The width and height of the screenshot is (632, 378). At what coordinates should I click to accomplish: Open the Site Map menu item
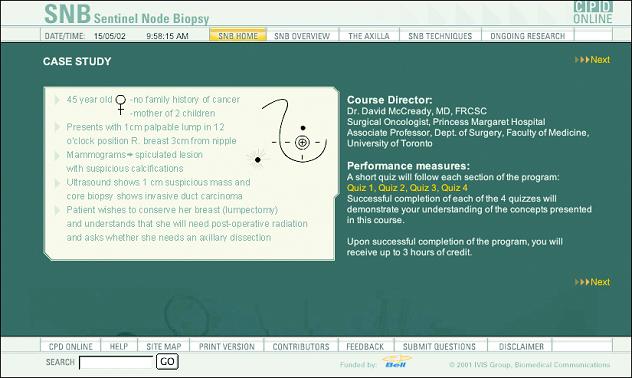coord(164,347)
